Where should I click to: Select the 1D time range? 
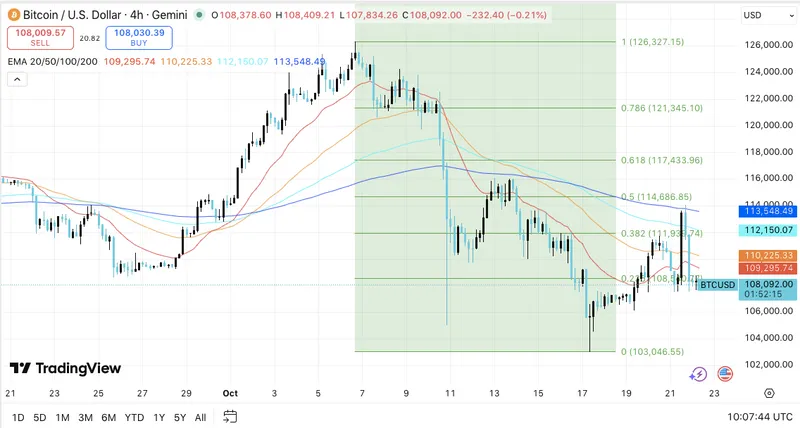pos(18,416)
